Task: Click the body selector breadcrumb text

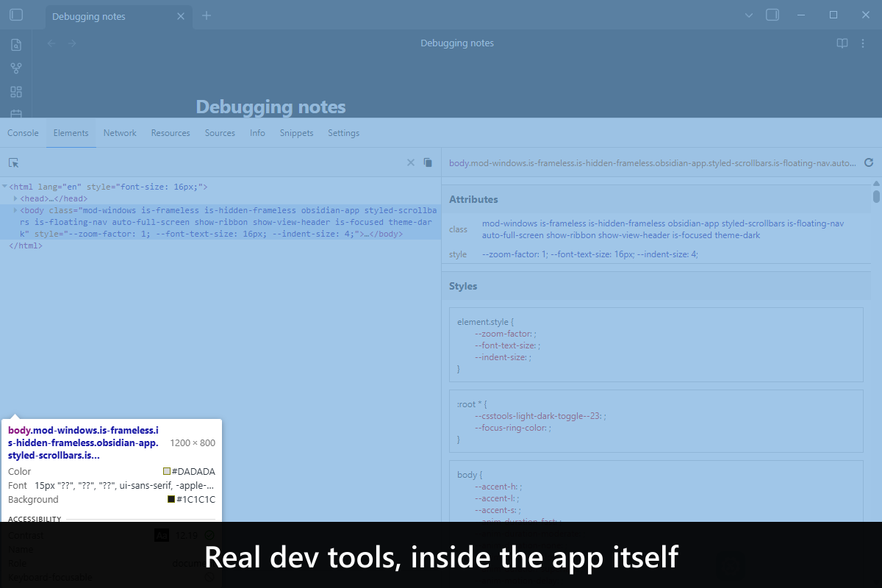Action: 653,162
